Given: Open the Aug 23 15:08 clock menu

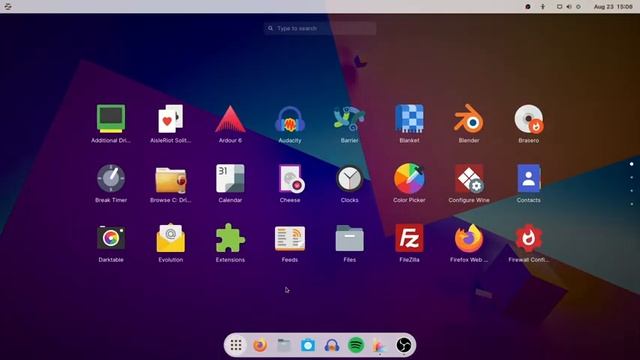Looking at the screenshot, I should 613,7.
